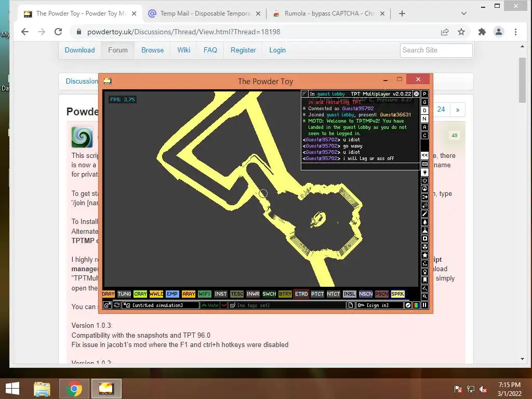Select the DRAY element button
This screenshot has height=399, width=532.
109,294
